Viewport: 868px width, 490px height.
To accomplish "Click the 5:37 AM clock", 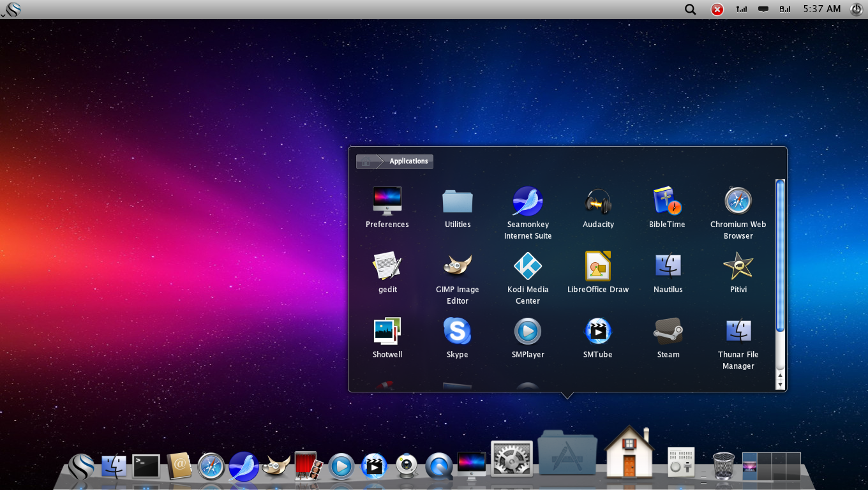I will click(x=822, y=9).
